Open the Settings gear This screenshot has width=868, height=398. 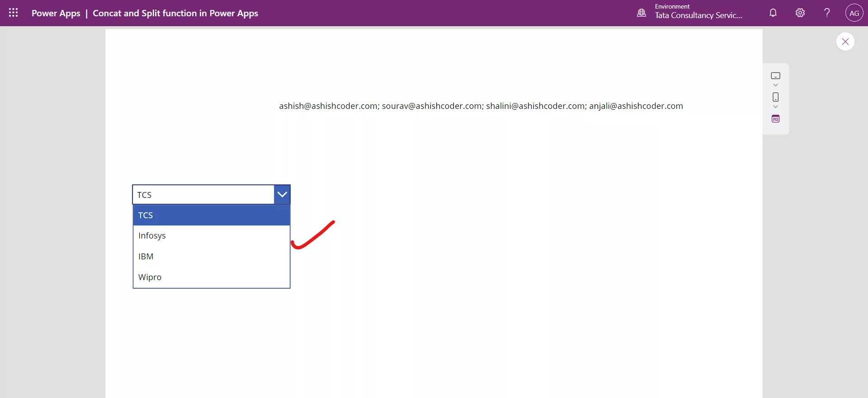point(800,13)
